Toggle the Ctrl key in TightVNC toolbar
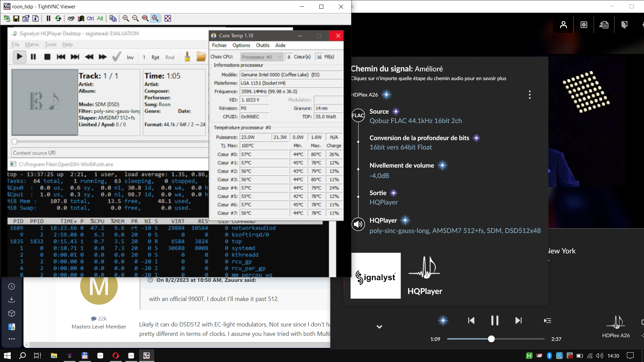Viewport: 644px width, 362px height. click(90, 18)
